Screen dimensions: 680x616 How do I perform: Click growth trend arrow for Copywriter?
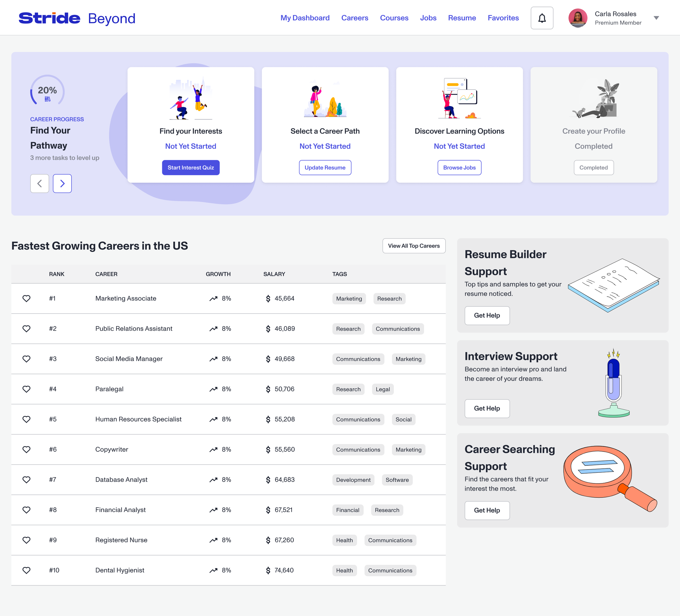pyautogui.click(x=213, y=449)
